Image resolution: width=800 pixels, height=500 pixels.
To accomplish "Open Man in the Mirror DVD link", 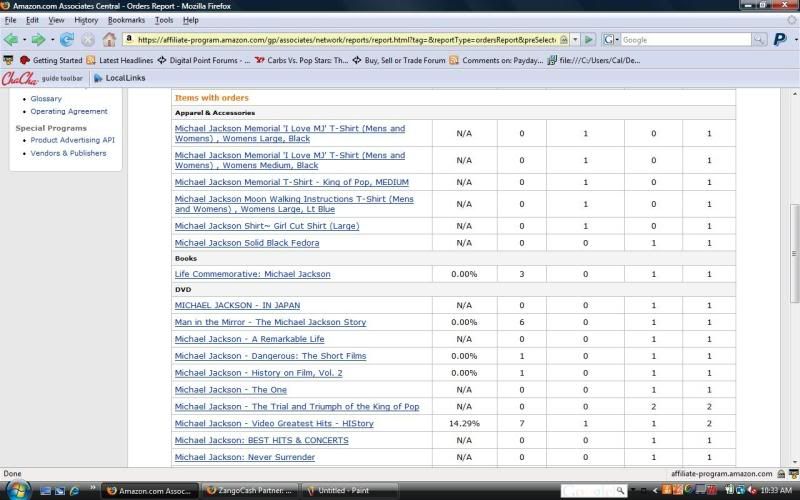I will click(270, 322).
